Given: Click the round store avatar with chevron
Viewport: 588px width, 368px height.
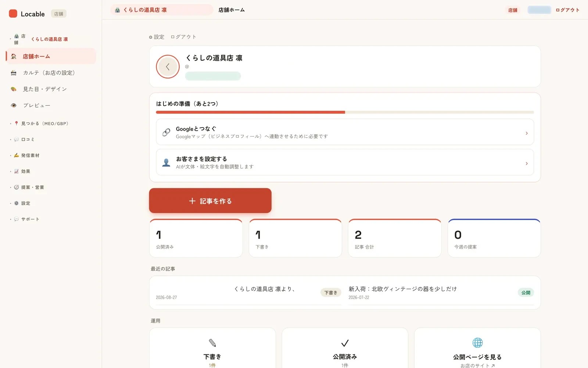Looking at the screenshot, I should click(x=168, y=67).
